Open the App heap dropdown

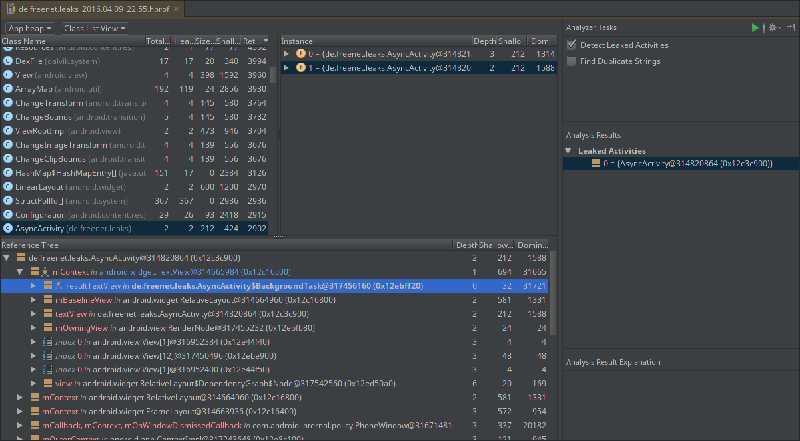[28, 28]
